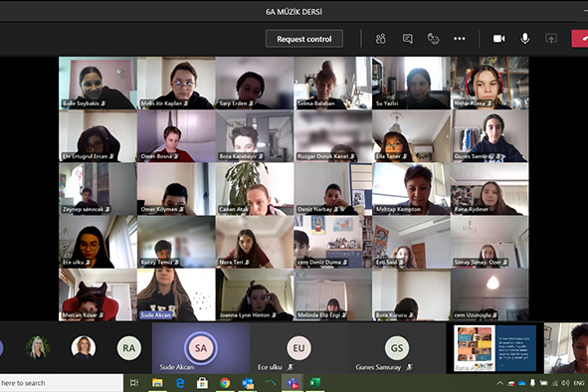Open File Explorer from the taskbar
588x392 pixels.
[157, 383]
